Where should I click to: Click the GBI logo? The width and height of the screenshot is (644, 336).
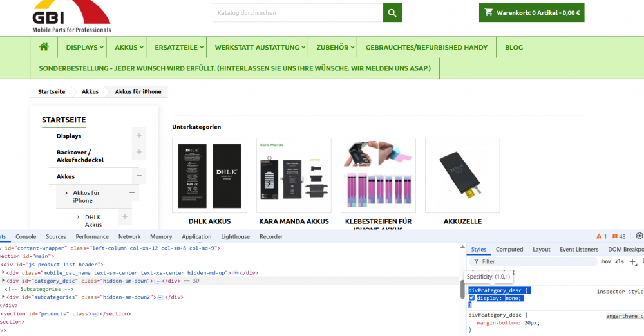pyautogui.click(x=71, y=17)
